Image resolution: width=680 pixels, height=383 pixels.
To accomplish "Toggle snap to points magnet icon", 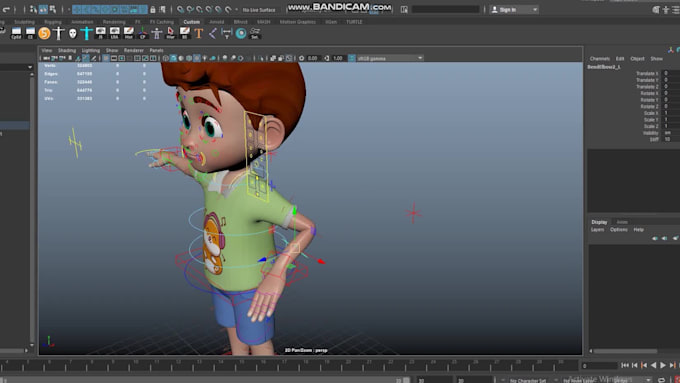I will (x=199, y=9).
